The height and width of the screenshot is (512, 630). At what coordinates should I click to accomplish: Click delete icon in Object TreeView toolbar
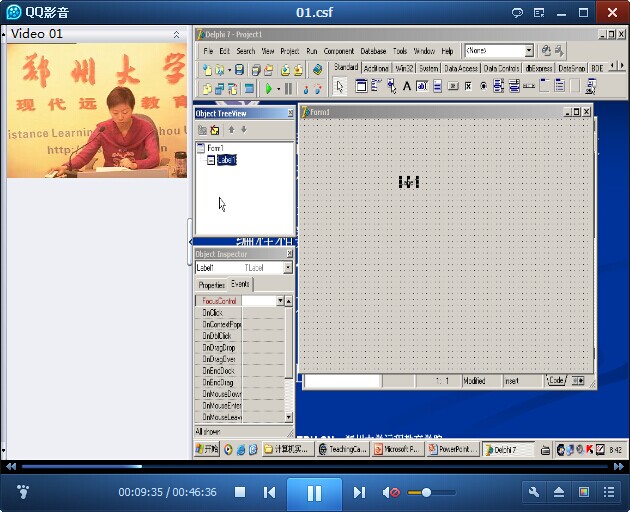(215, 130)
